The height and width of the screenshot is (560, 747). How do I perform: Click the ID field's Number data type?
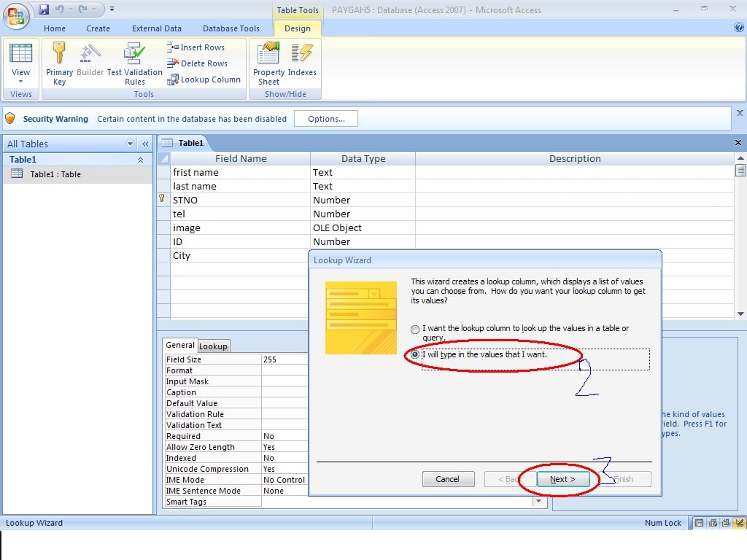[x=363, y=241]
